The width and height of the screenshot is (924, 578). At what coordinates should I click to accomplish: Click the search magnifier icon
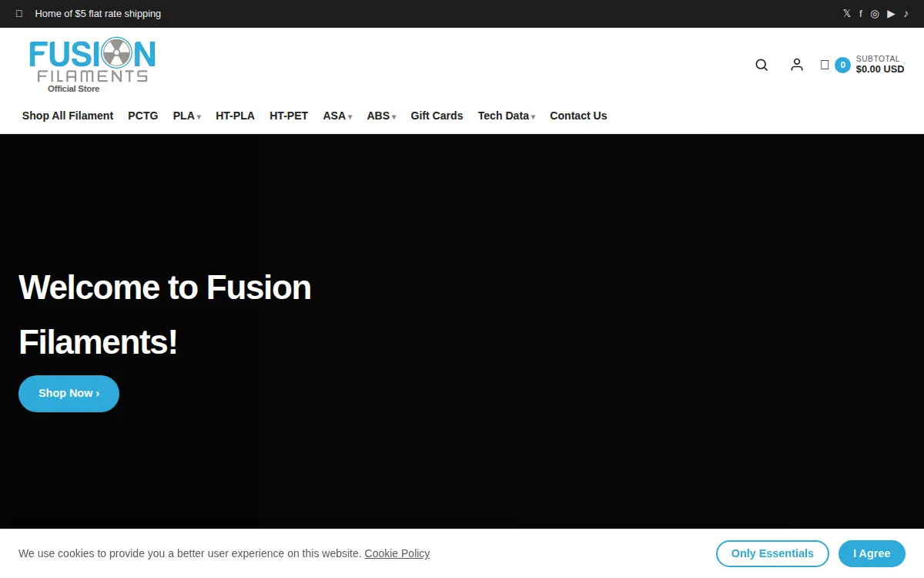point(762,65)
